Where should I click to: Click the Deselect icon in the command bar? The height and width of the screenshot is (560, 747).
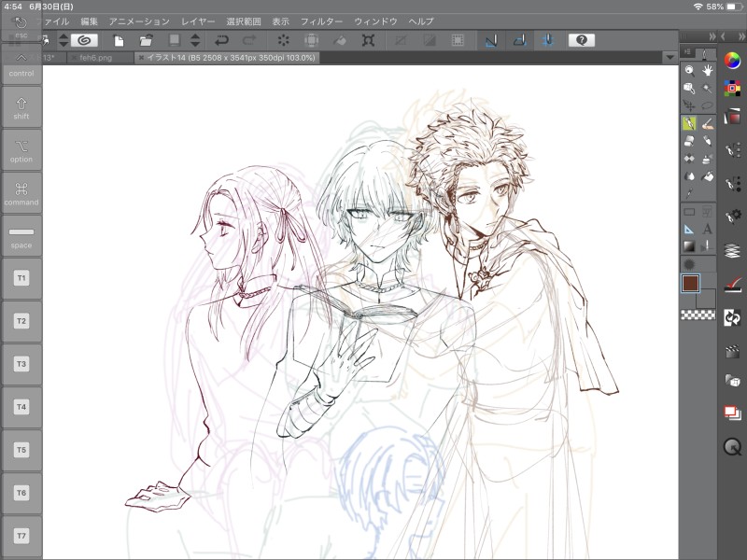click(x=401, y=40)
